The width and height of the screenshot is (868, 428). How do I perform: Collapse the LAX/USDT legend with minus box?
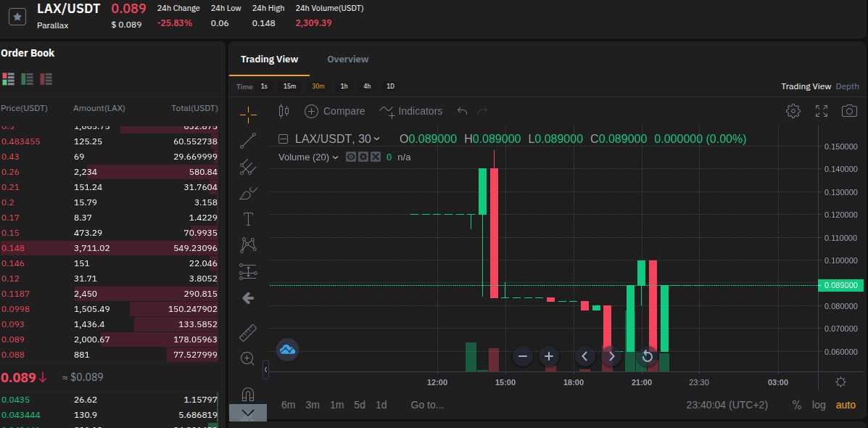tap(283, 139)
